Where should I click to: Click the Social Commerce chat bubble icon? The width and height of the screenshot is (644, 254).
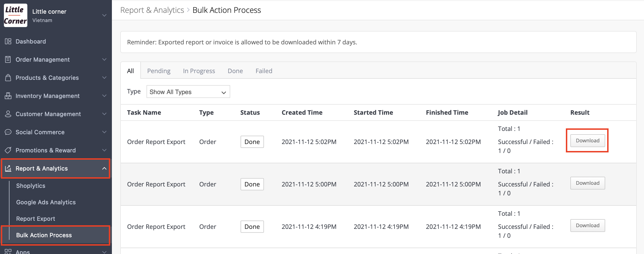coord(8,132)
